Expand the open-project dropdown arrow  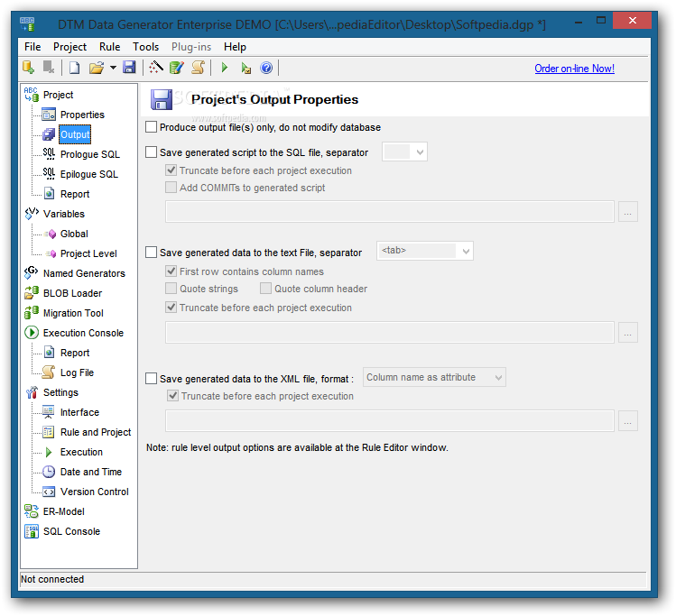point(113,68)
